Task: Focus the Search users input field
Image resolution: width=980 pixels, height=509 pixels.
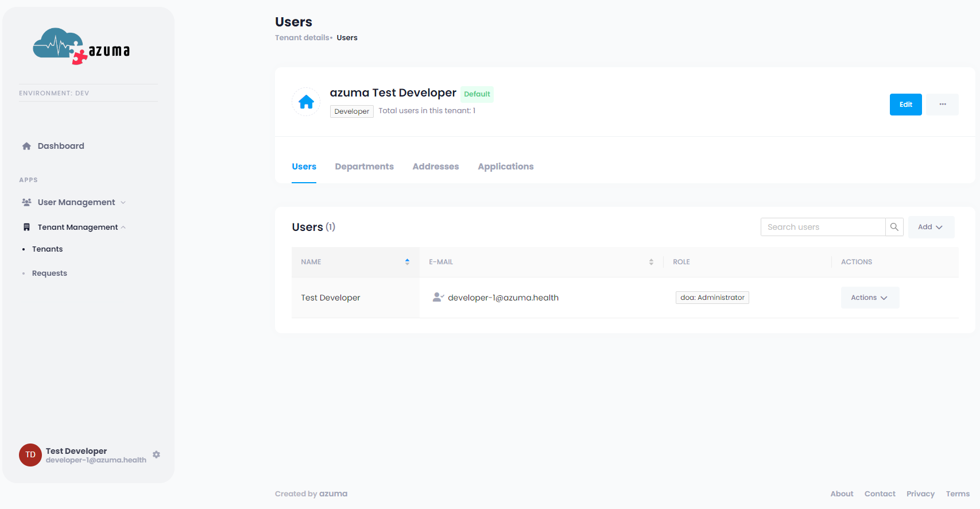Action: 823,227
